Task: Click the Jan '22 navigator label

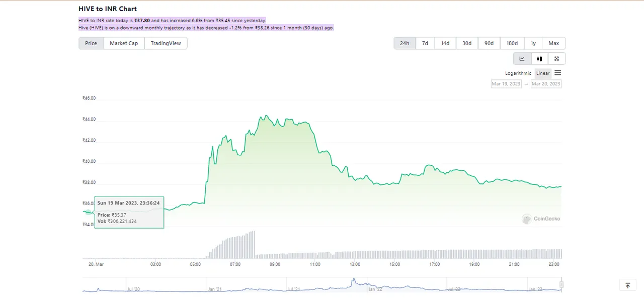Action: coord(375,289)
